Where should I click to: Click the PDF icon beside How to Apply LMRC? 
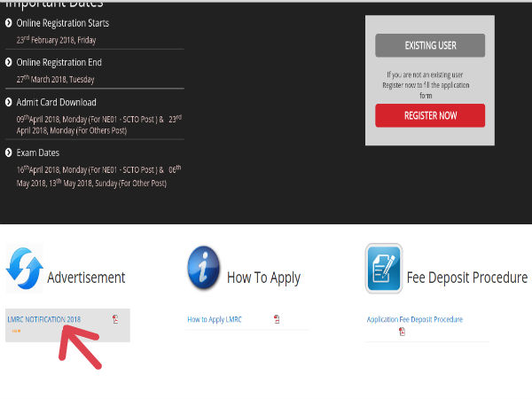pos(277,319)
